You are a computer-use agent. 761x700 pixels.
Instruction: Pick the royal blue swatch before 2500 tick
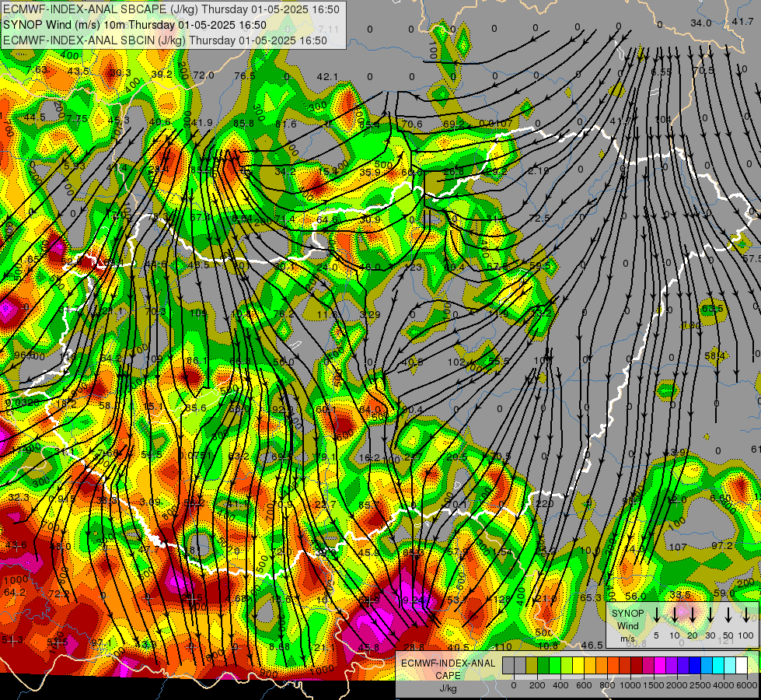pos(696,665)
